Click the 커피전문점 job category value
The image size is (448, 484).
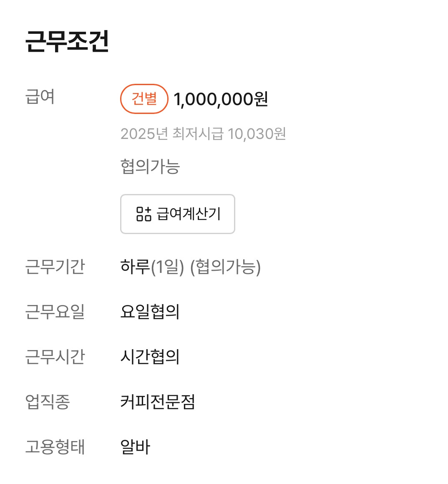pos(158,401)
